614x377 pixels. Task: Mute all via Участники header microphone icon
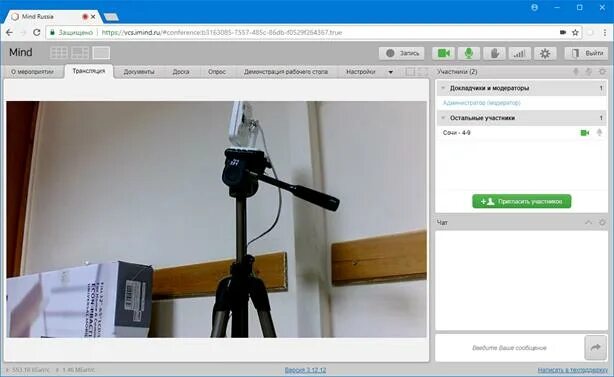[576, 72]
